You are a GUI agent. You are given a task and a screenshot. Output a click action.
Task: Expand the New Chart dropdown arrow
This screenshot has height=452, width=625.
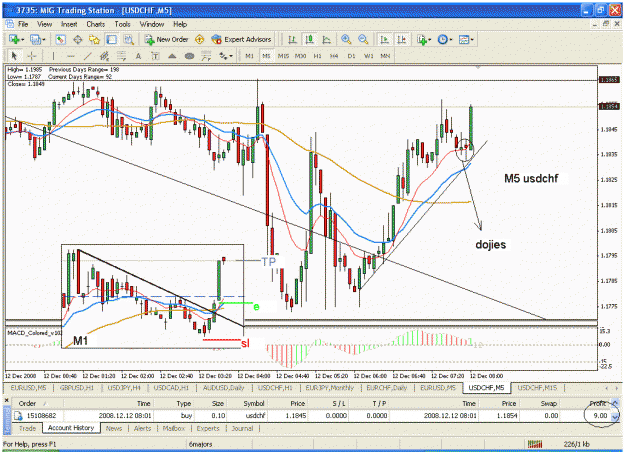(23, 39)
